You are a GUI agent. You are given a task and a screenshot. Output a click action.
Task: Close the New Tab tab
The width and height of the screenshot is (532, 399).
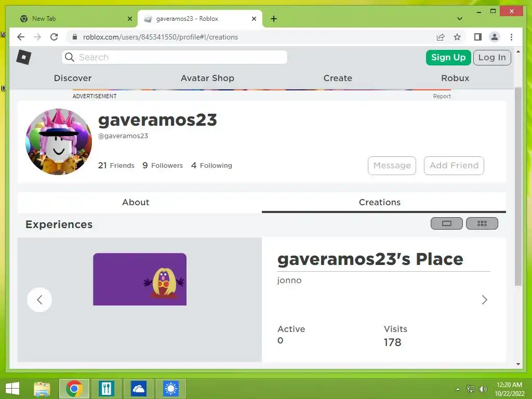(129, 19)
